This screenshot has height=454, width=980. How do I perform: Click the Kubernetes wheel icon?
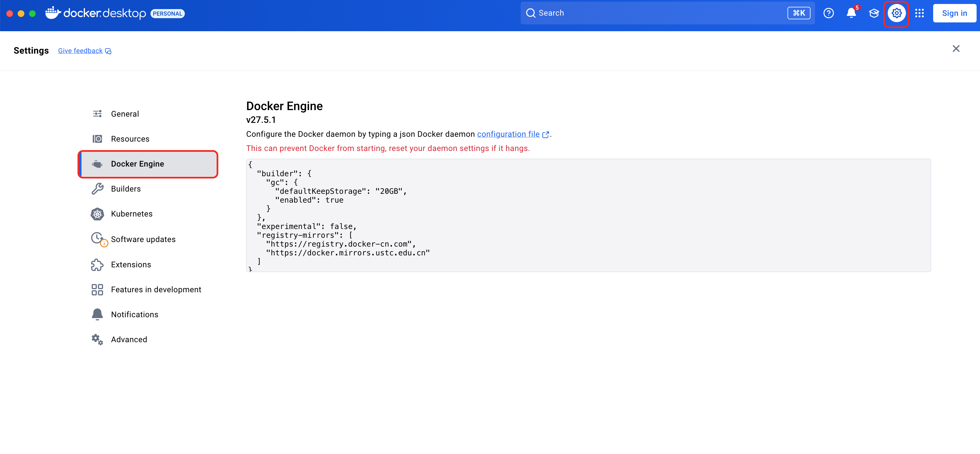pyautogui.click(x=97, y=214)
